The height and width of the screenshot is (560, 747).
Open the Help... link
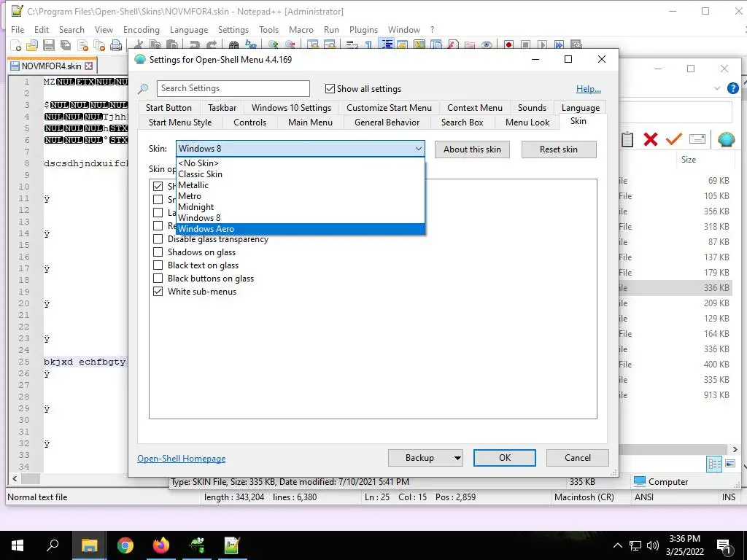point(589,89)
